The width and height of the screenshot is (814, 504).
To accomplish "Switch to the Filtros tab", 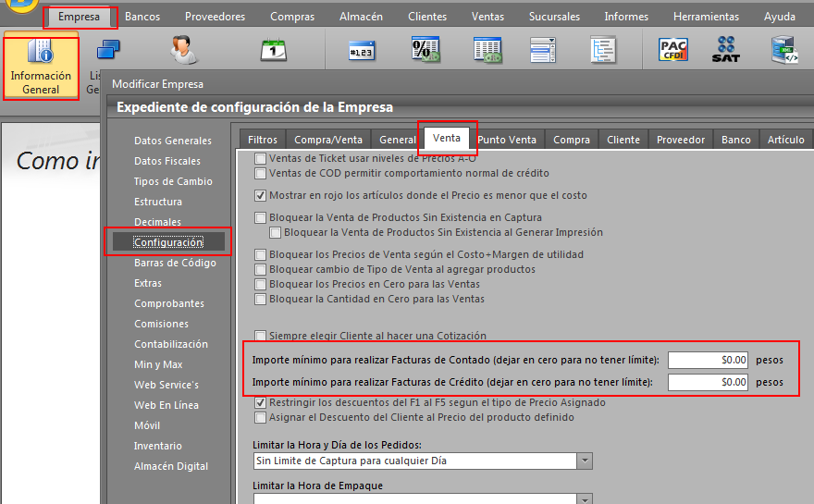I will (263, 140).
